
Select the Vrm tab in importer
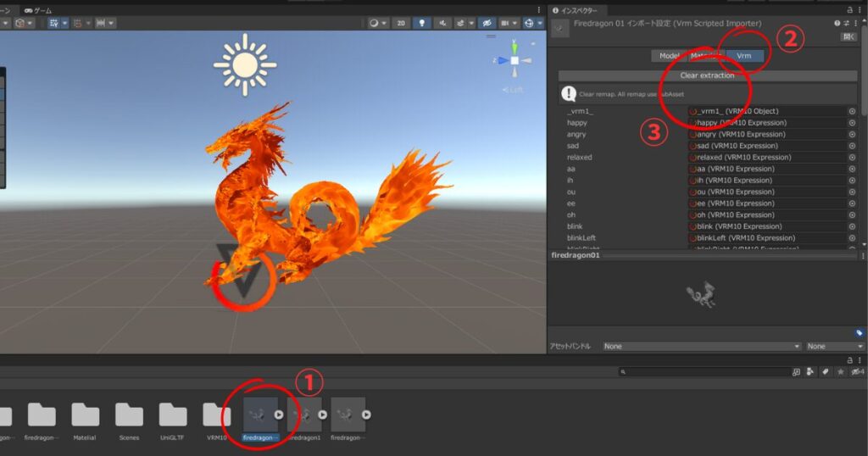pos(744,56)
